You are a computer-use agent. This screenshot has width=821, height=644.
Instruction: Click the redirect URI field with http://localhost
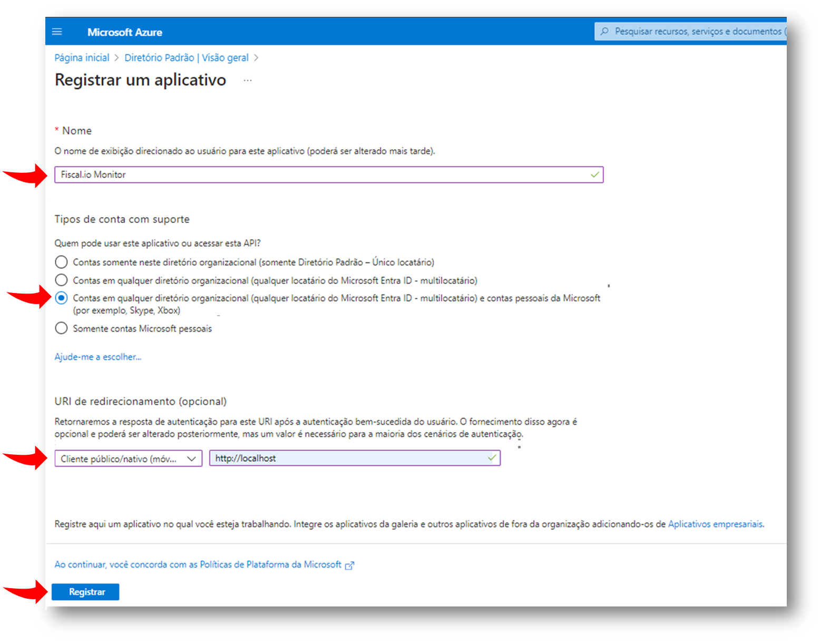pyautogui.click(x=355, y=458)
